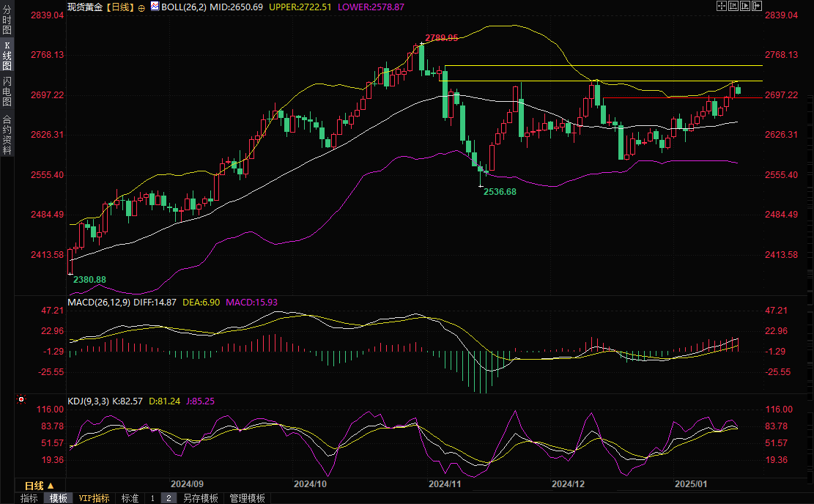Click the circled plus icon beside 日线
Viewport: 814px width, 504px height.
142,7
